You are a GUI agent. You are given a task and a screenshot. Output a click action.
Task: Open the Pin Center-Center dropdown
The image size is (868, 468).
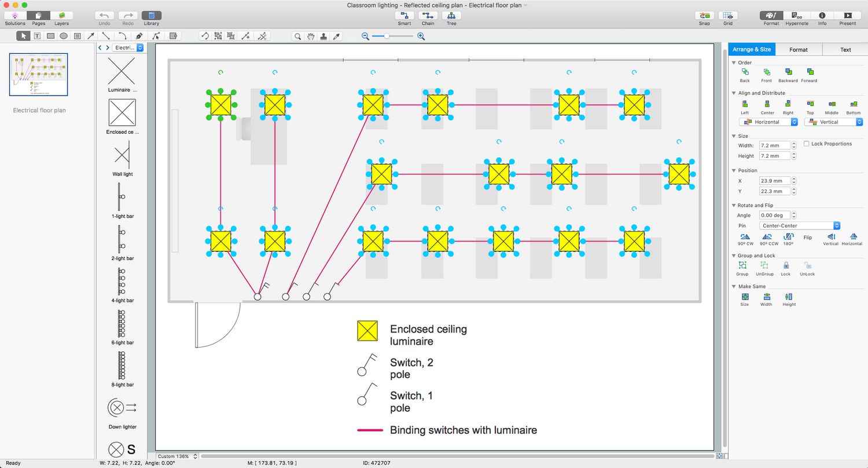(x=800, y=225)
